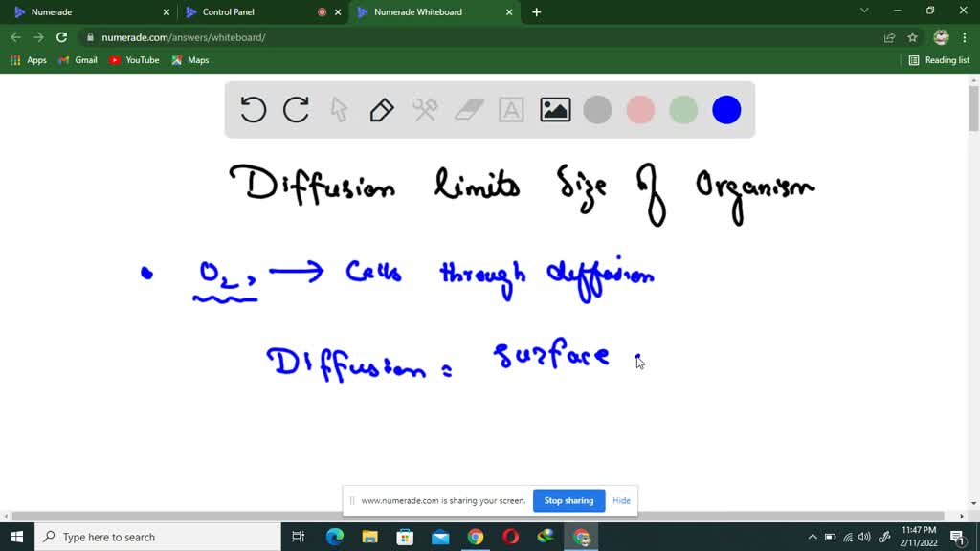
Task: Open the Text tool on the whiteboard
Action: point(511,109)
